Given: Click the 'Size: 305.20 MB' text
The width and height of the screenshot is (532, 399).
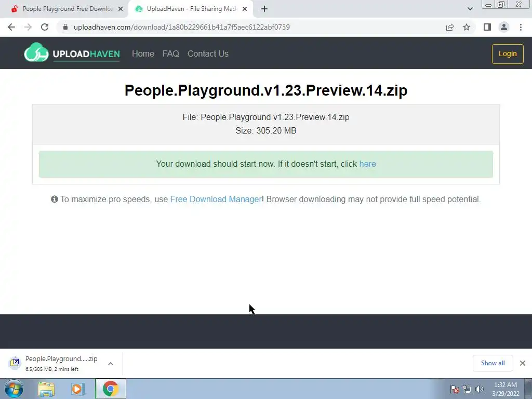Looking at the screenshot, I should point(265,130).
